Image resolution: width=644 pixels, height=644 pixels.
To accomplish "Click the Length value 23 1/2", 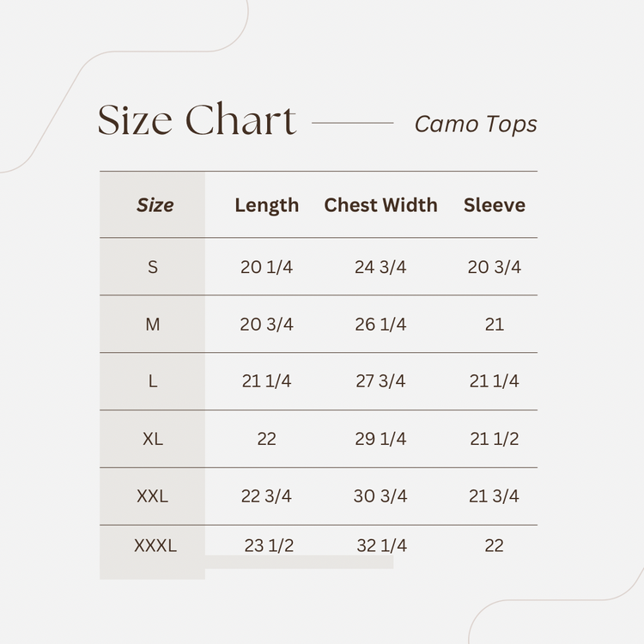I will click(x=269, y=545).
